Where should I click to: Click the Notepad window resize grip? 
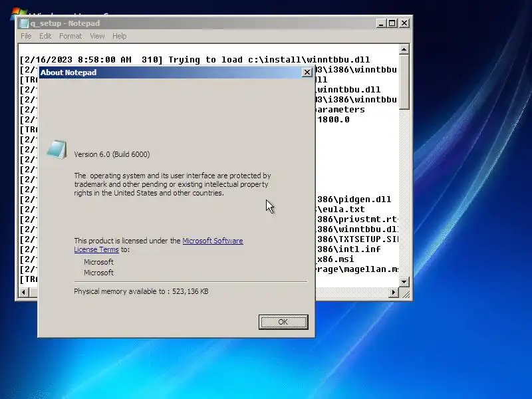(x=405, y=293)
